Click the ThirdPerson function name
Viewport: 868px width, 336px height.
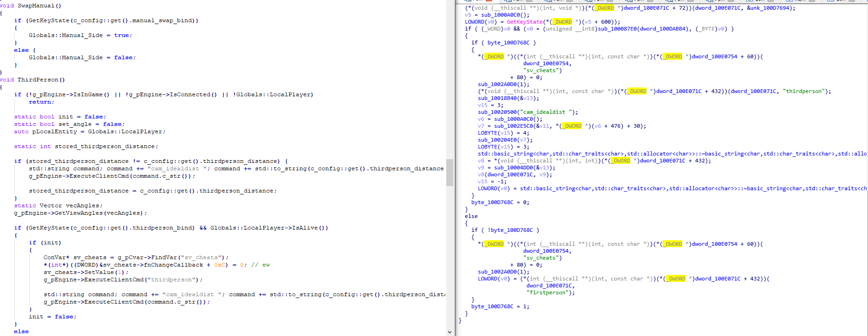[x=37, y=80]
